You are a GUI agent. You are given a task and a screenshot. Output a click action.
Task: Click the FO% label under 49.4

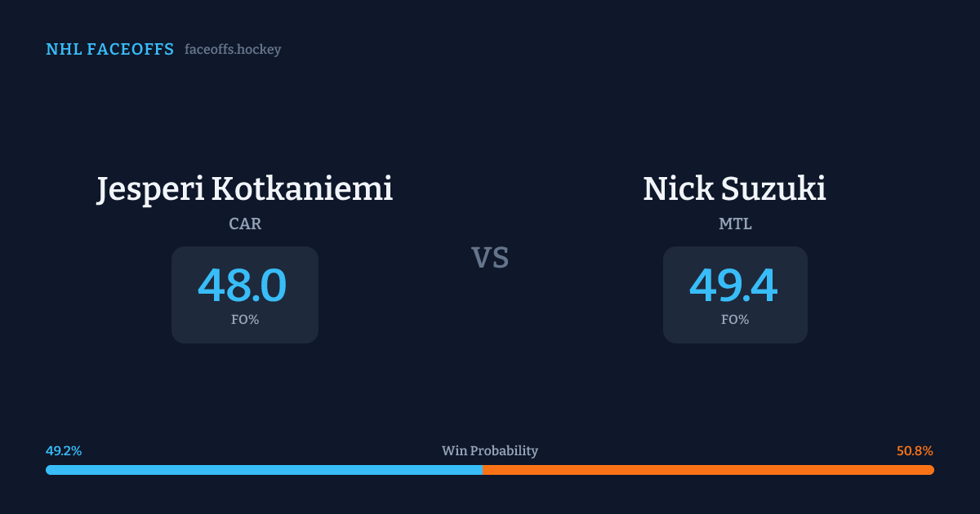(735, 320)
